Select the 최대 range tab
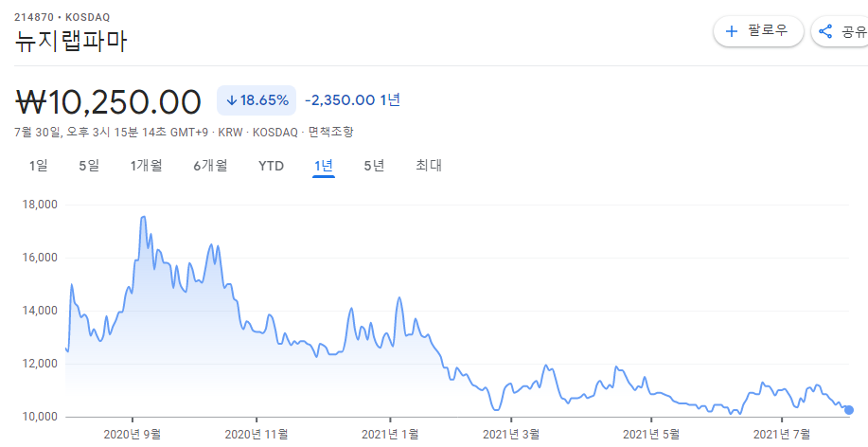This screenshot has width=868, height=447. pyautogui.click(x=429, y=166)
